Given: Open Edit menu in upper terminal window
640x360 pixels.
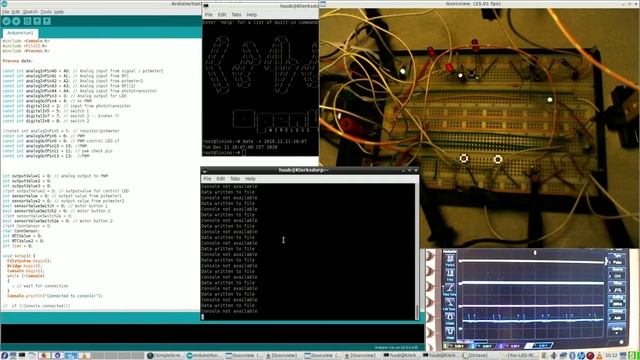Looking at the screenshot, I should pyautogui.click(x=222, y=14).
